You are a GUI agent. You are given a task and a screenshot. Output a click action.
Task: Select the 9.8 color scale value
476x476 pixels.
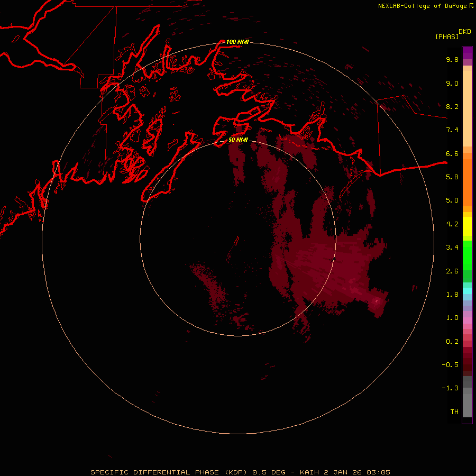(x=452, y=59)
